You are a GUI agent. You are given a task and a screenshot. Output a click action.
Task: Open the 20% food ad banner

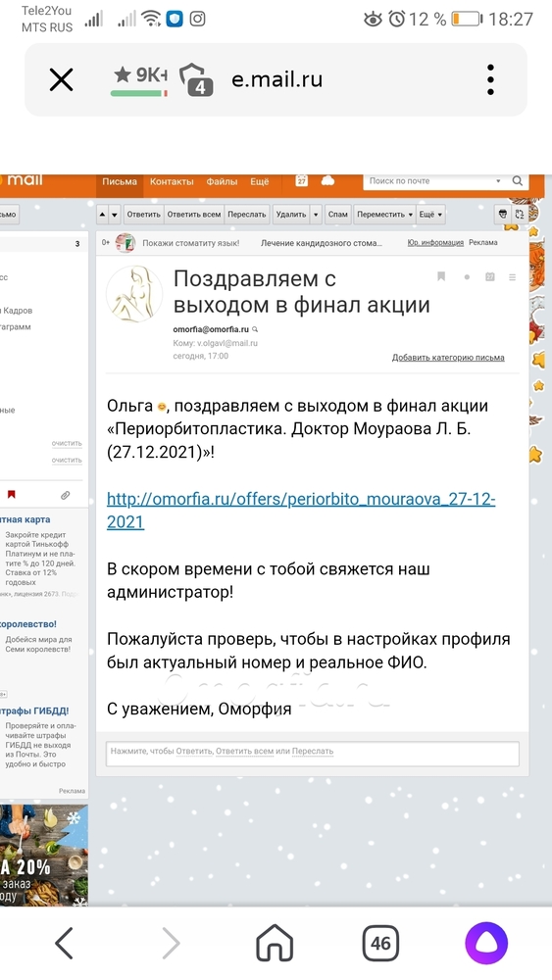click(x=44, y=855)
